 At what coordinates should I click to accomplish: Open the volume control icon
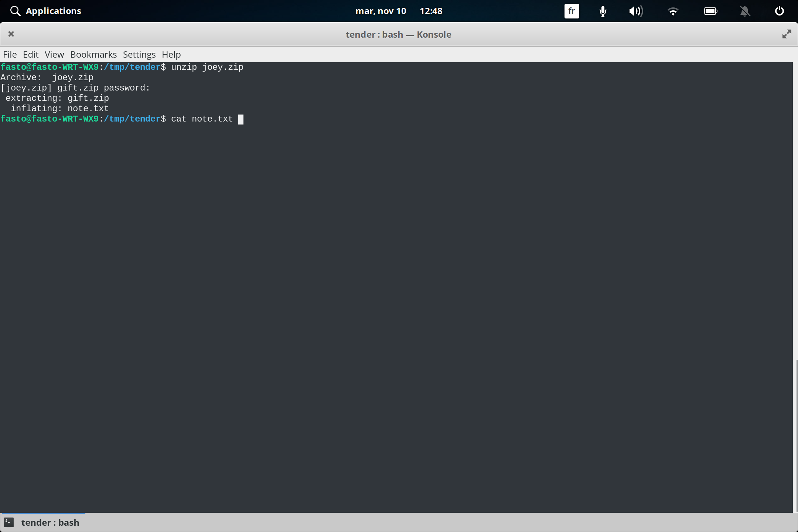(x=636, y=11)
